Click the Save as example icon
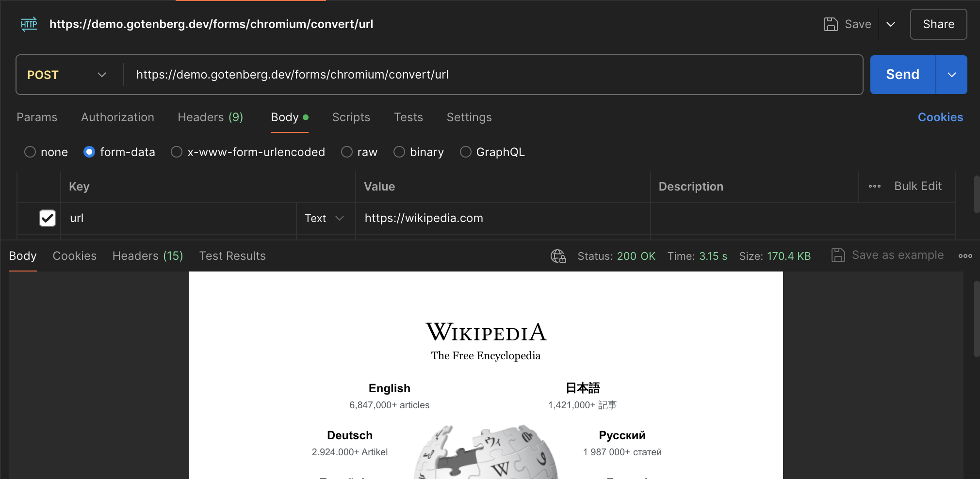This screenshot has width=980, height=479. [838, 255]
